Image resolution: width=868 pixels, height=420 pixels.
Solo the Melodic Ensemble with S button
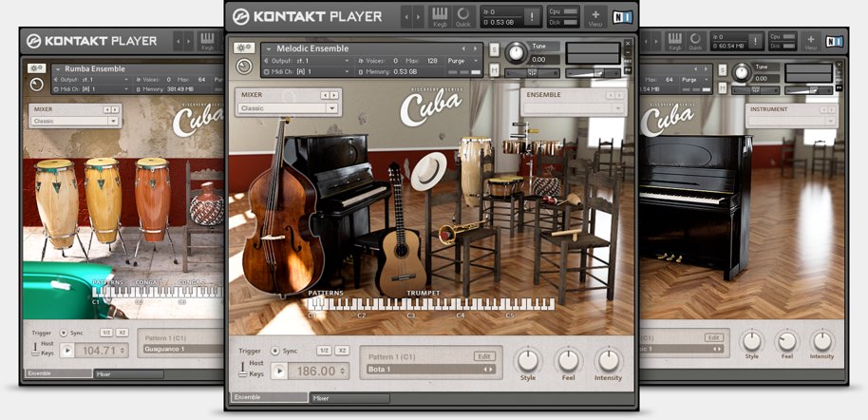click(x=495, y=49)
